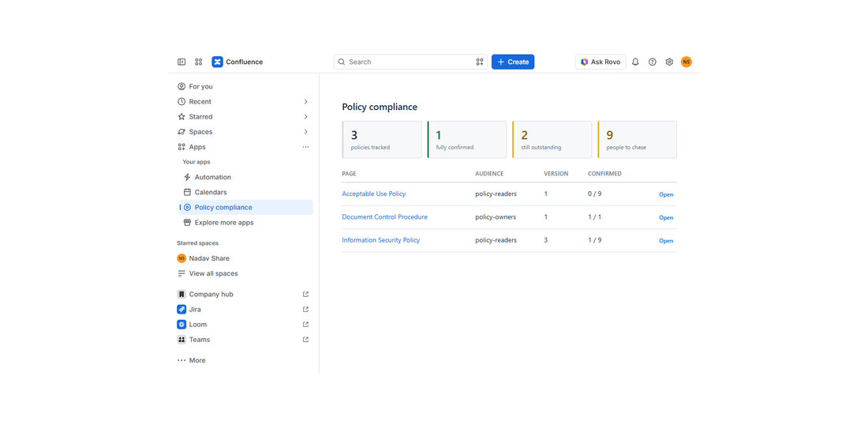Screen dimensions: 868x425
Task: Expand the Recent chevron
Action: [x=305, y=101]
